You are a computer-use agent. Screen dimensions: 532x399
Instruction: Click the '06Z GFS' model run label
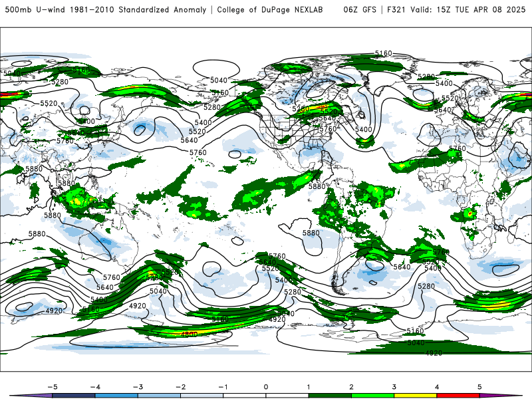(x=360, y=9)
